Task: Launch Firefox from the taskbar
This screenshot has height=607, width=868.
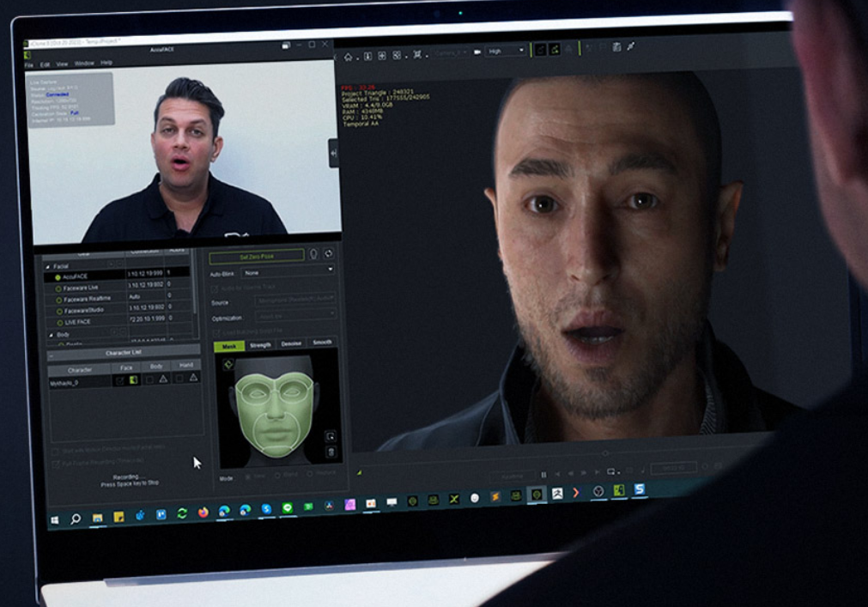Action: tap(203, 513)
